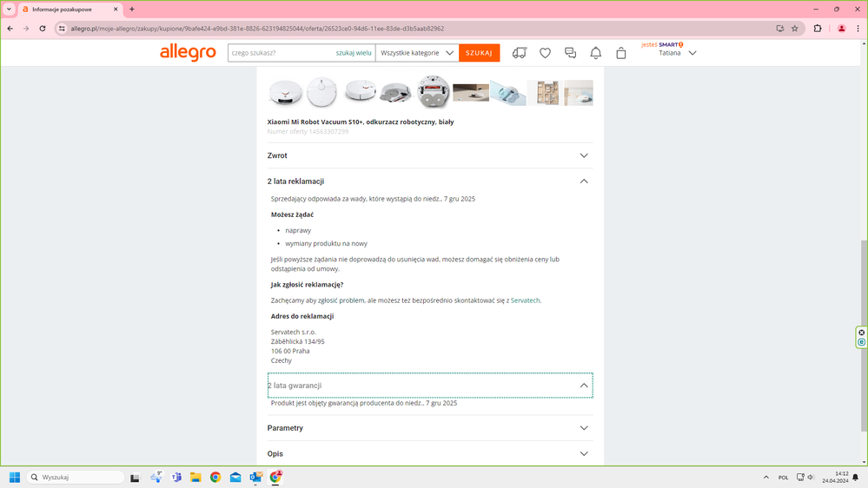Open the browser extensions puzzle icon
The image size is (868, 488).
818,28
